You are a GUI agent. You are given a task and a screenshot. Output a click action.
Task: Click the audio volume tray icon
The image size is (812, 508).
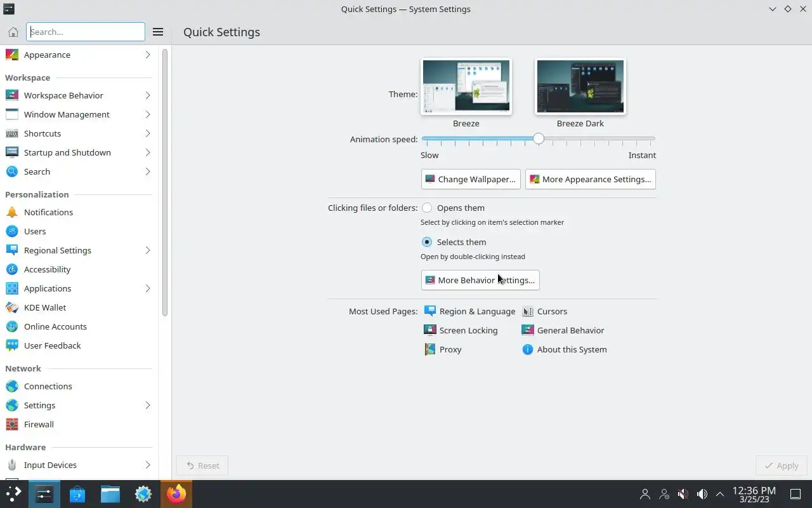[x=702, y=494]
